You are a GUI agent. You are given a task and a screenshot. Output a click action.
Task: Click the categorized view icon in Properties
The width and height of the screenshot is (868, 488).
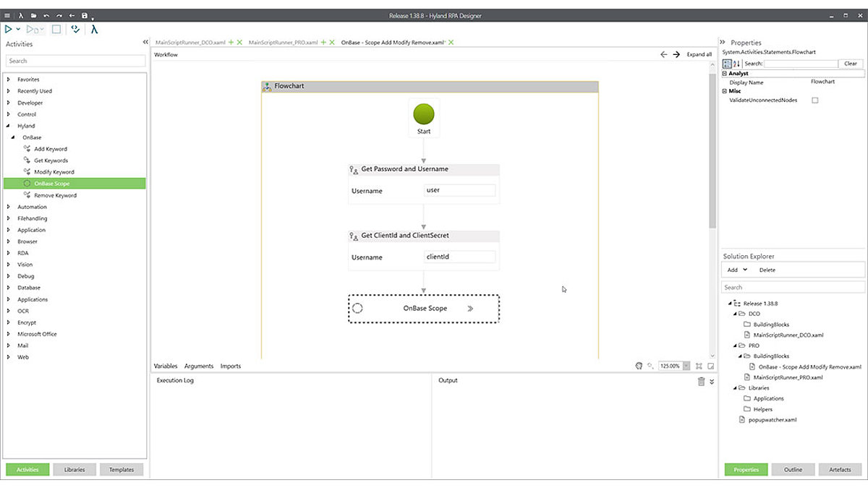pyautogui.click(x=727, y=64)
